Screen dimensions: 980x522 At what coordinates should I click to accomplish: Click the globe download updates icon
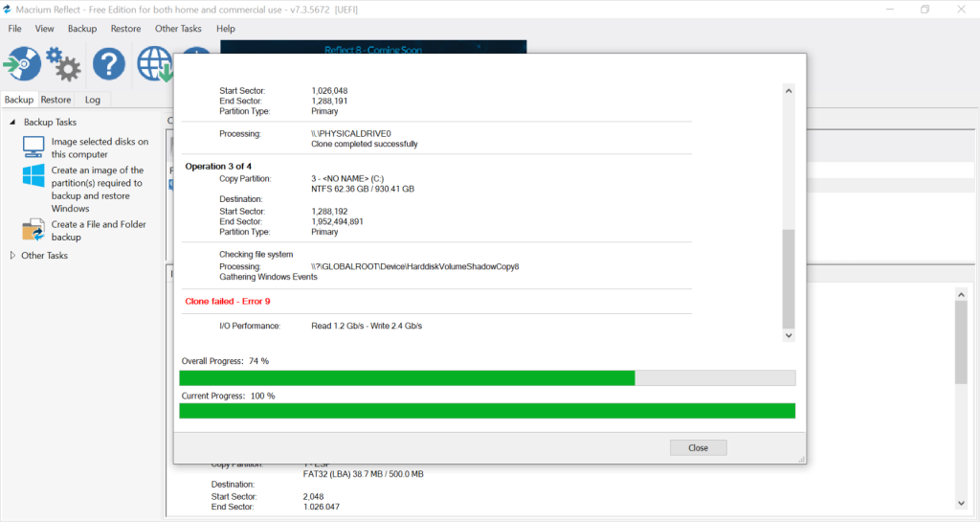click(x=153, y=64)
